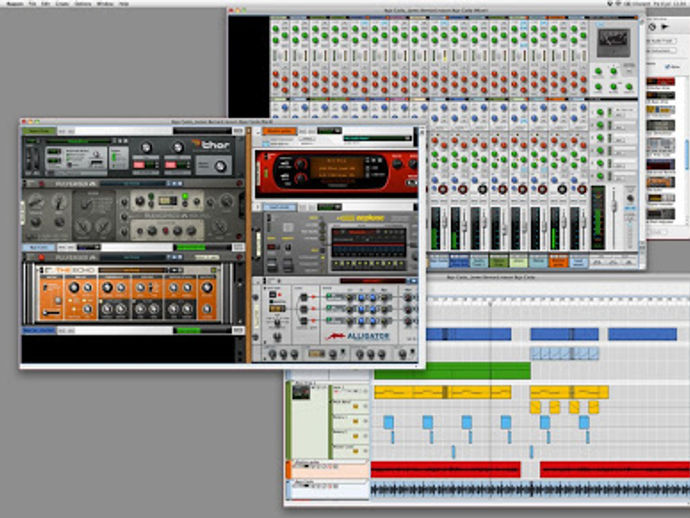Click The Echo horizontal slider control
The image size is (690, 518).
point(51,313)
